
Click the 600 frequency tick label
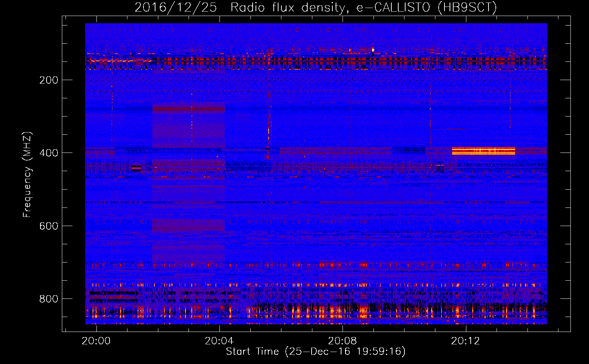(49, 226)
